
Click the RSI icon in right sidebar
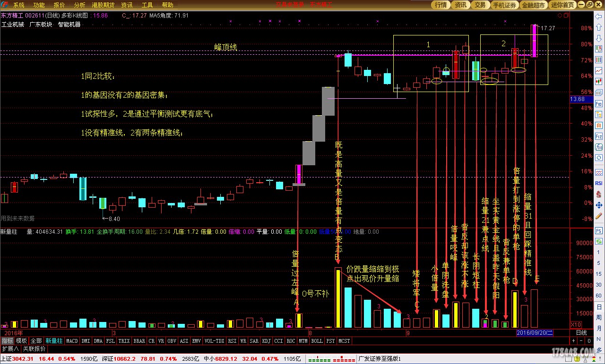[x=599, y=183]
